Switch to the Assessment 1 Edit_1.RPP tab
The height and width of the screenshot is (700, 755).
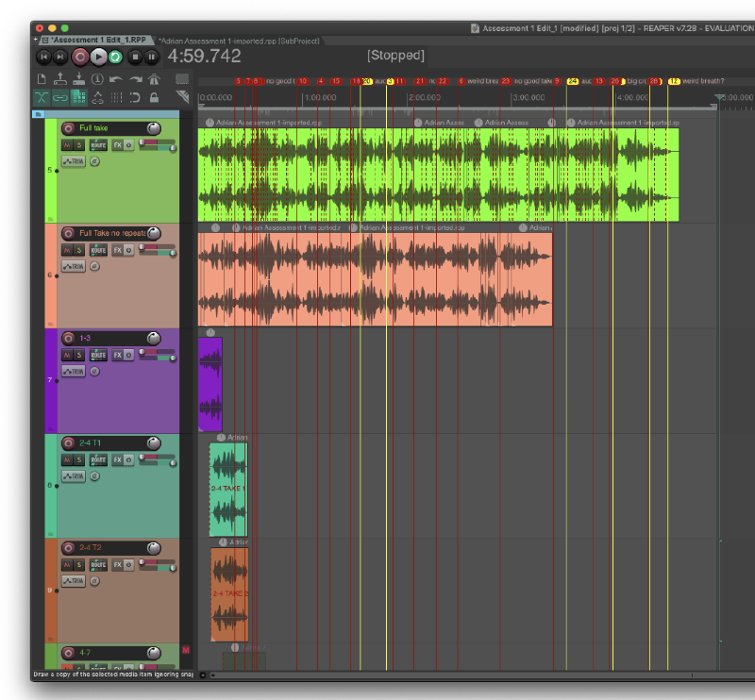[95, 40]
